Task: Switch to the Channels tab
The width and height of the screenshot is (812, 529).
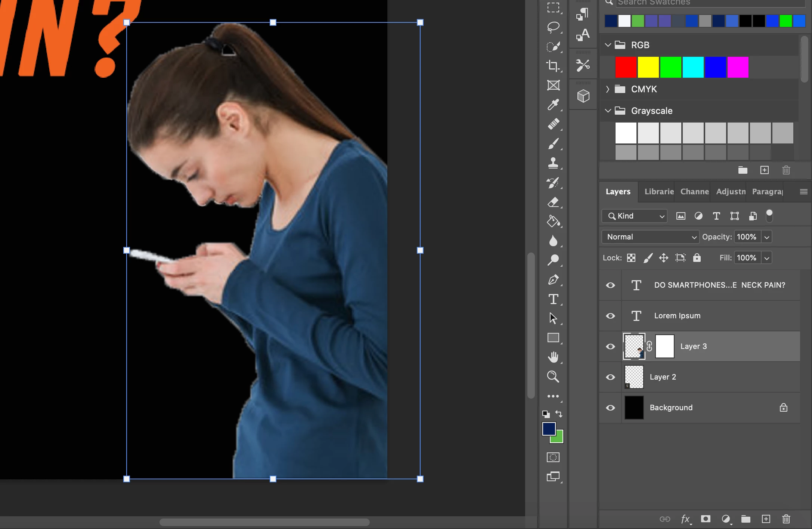Action: coord(694,192)
